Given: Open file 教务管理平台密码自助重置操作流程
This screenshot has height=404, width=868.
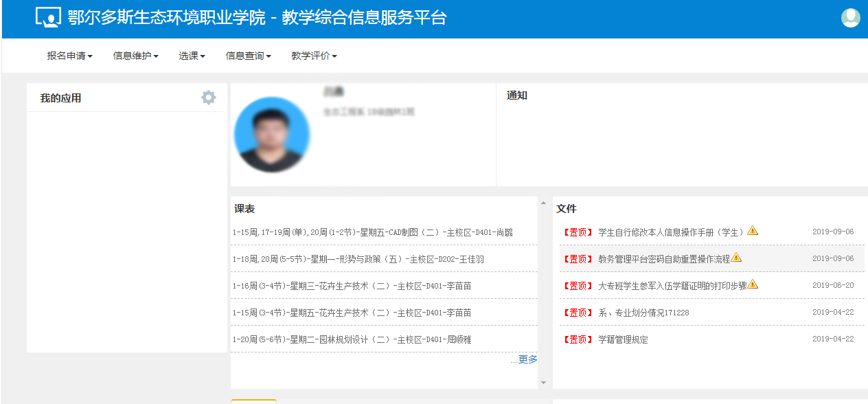Looking at the screenshot, I should (x=663, y=259).
